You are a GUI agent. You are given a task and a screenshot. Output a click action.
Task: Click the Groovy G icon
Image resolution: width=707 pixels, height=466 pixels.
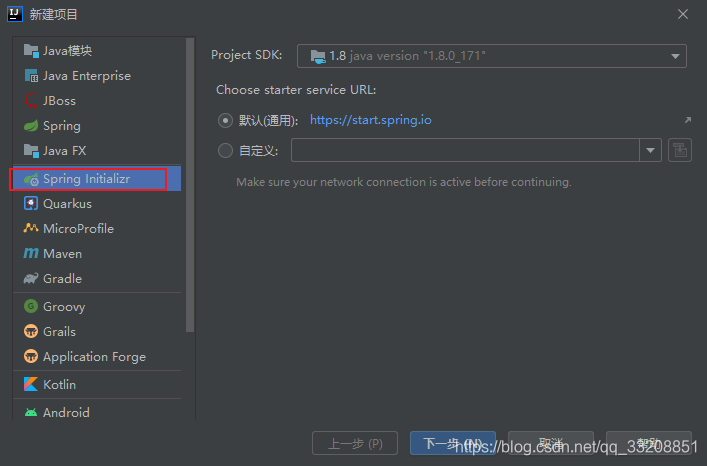[31, 306]
